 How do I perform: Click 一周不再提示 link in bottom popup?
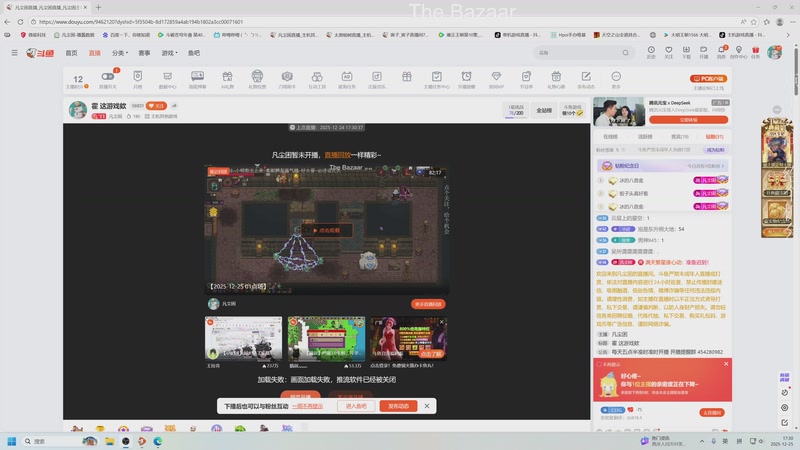pos(307,406)
